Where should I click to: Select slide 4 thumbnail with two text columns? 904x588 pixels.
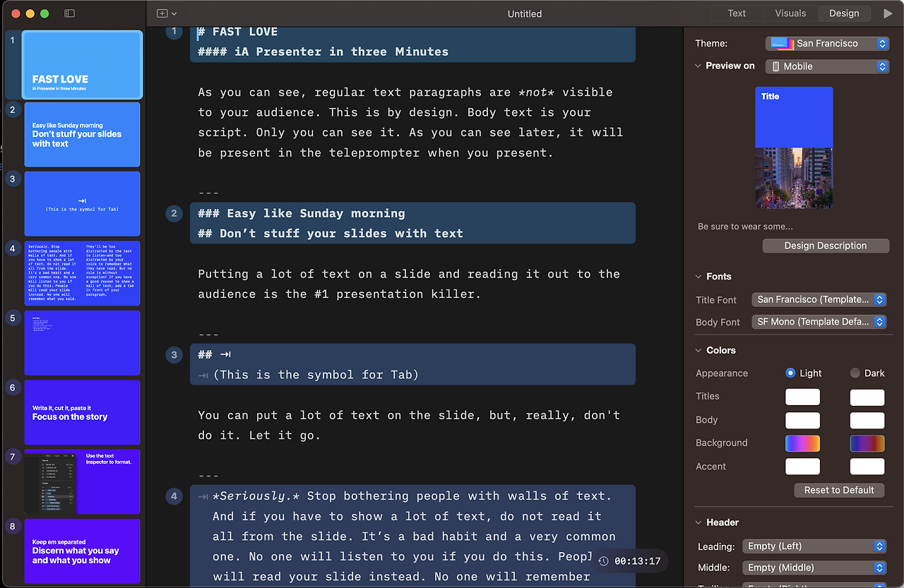pyautogui.click(x=82, y=273)
